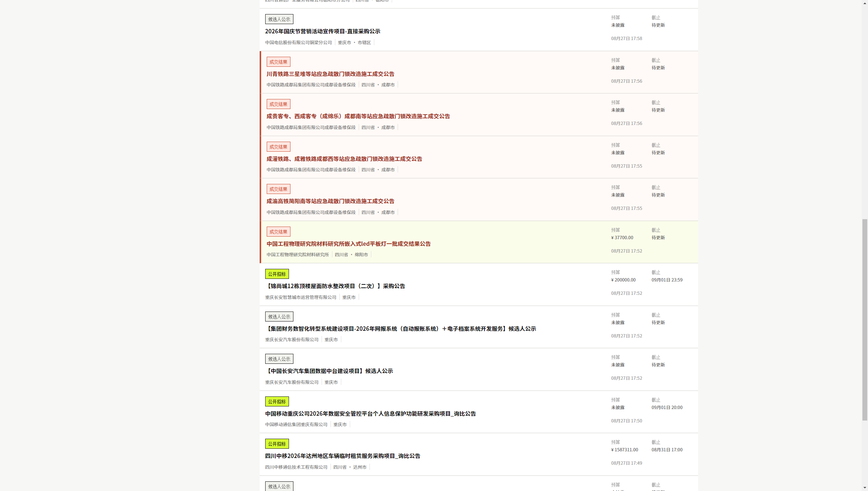Viewport: 868px width, 491px height.
Task: Click 公开招标 tag above 四川中移达州 notice
Action: (x=277, y=444)
